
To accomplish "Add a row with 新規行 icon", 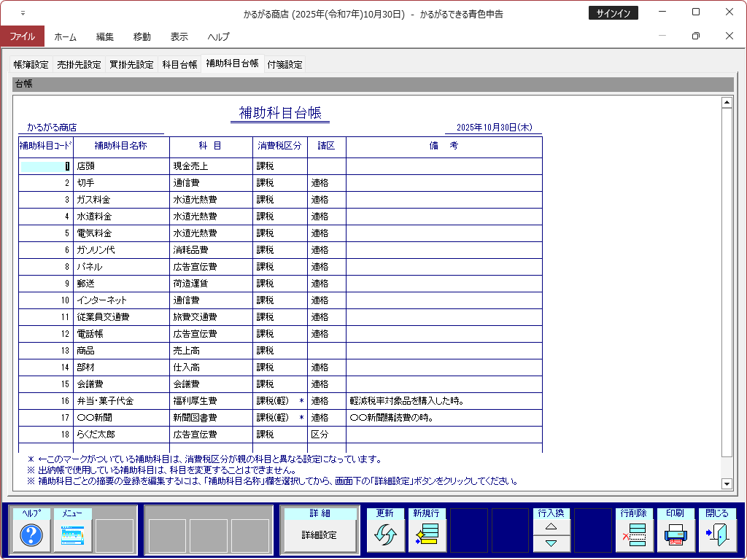I will pos(426,536).
